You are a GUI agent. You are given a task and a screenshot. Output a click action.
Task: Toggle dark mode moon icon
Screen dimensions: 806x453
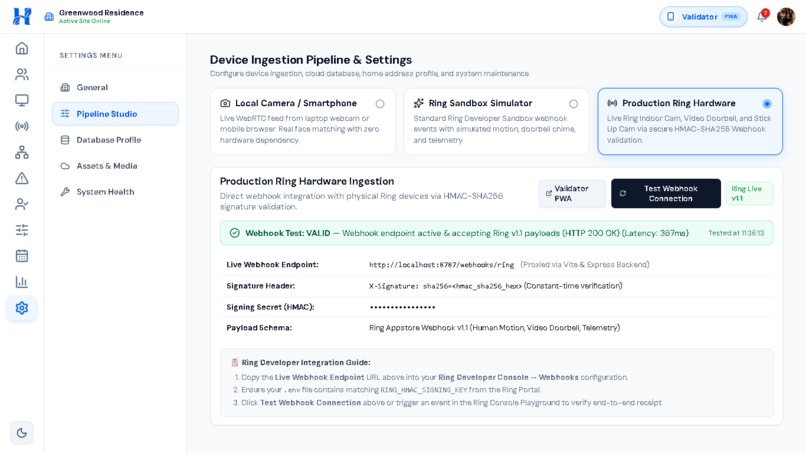(22, 433)
